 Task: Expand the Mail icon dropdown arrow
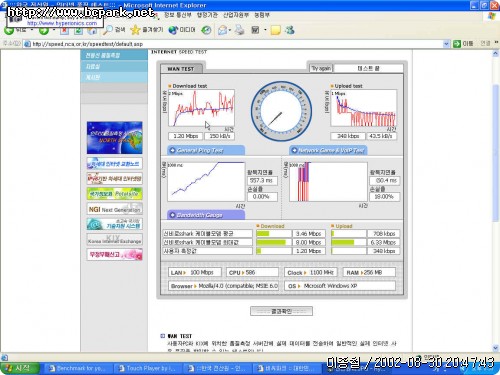[x=230, y=30]
